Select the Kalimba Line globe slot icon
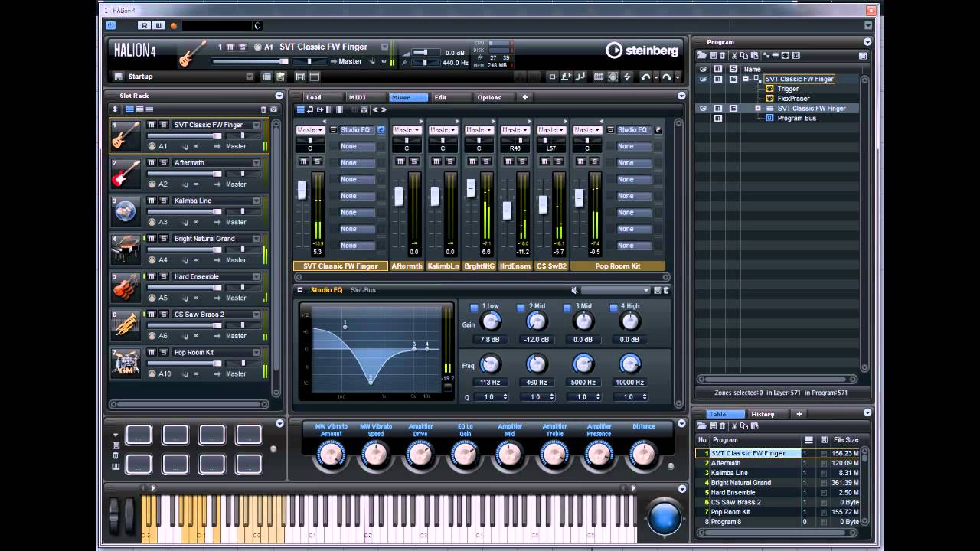980x551 pixels. click(126, 211)
